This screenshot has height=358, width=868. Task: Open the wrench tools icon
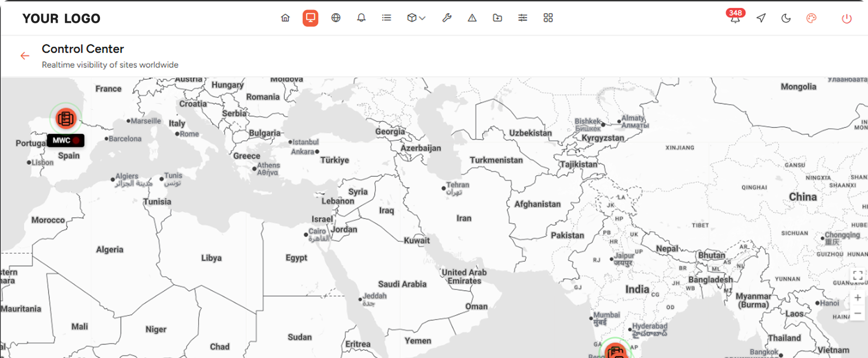[446, 18]
